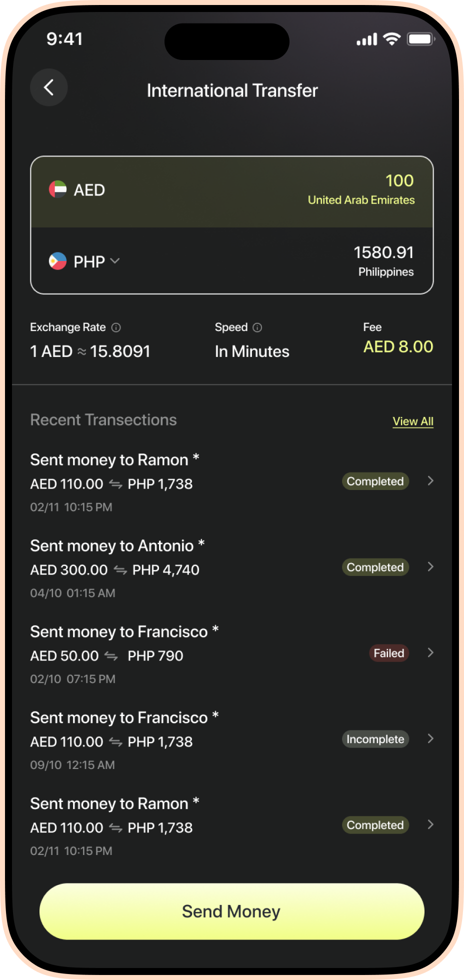Tap the 1580.91 PHP converted amount
Screen dimensions: 464x980
(x=383, y=252)
